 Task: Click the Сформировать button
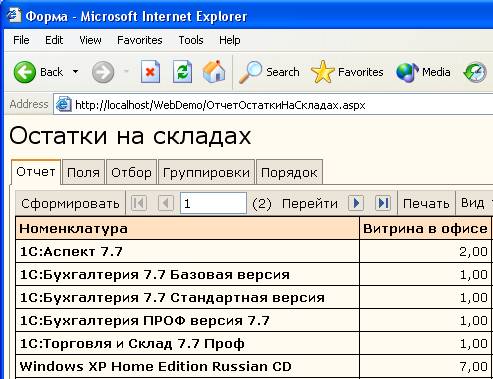(70, 203)
